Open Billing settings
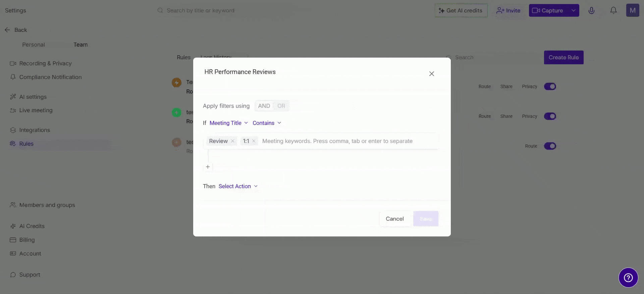This screenshot has width=644, height=294. coord(22,240)
